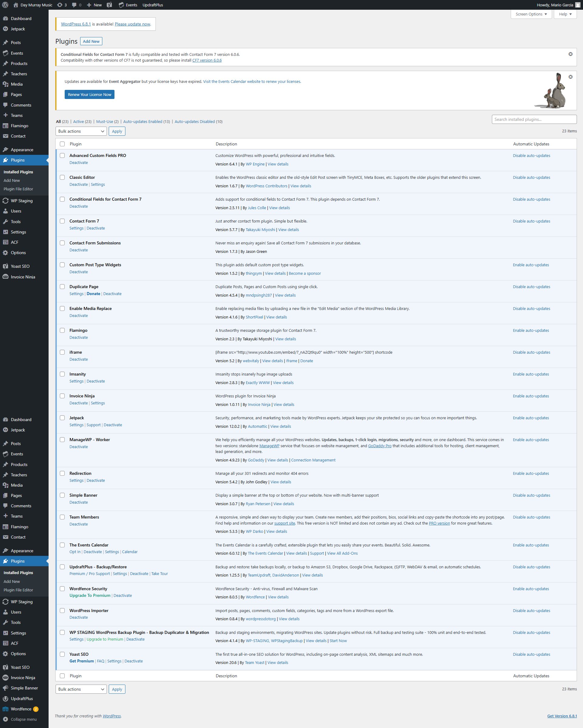
Task: Click the Search installed plugins field
Action: tap(534, 119)
